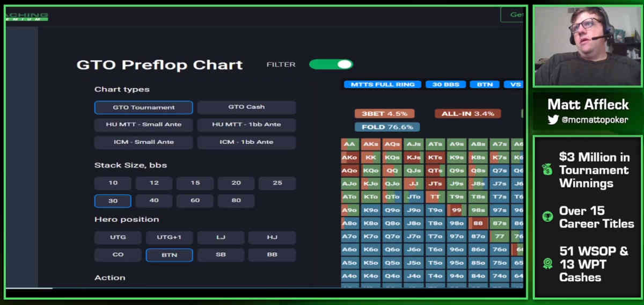Set stack size to 80 bbs
644x305 pixels.
point(236,201)
